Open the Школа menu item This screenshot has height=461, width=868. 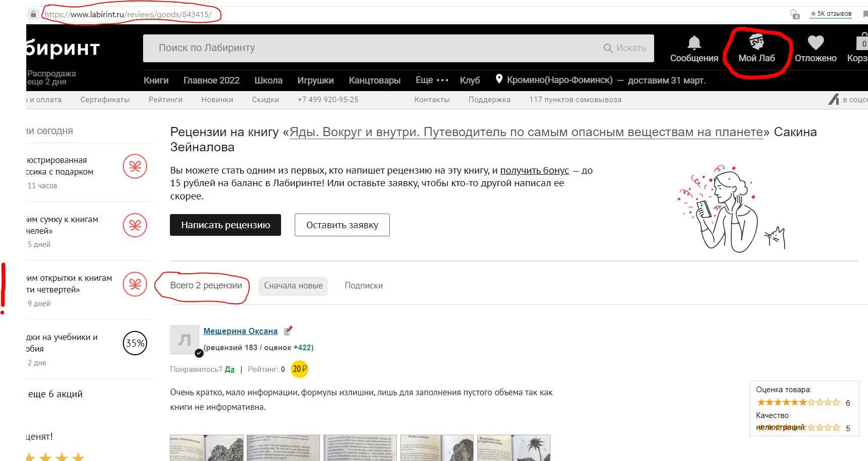point(268,80)
